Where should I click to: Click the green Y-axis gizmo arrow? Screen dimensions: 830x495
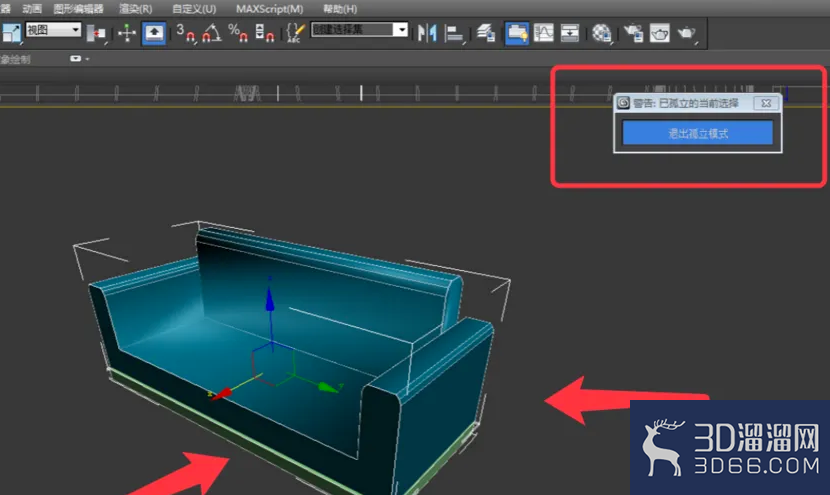[x=329, y=388]
